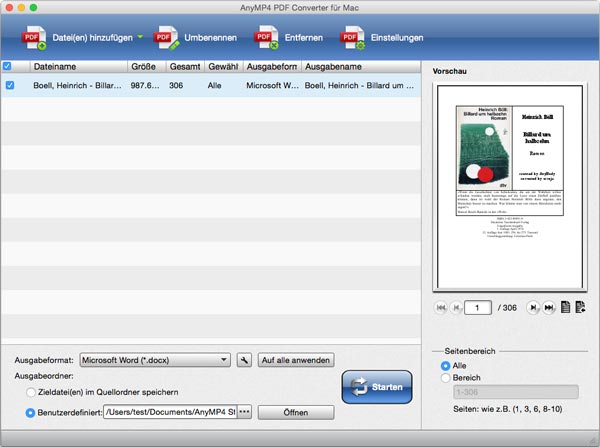Click the output folder path field
Viewport: 600px width, 447px height.
coord(170,412)
